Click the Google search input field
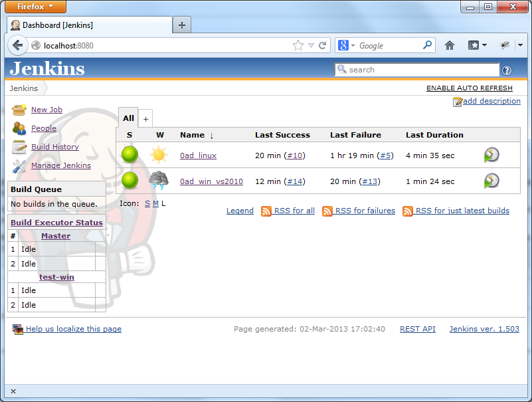The image size is (532, 402). [389, 45]
